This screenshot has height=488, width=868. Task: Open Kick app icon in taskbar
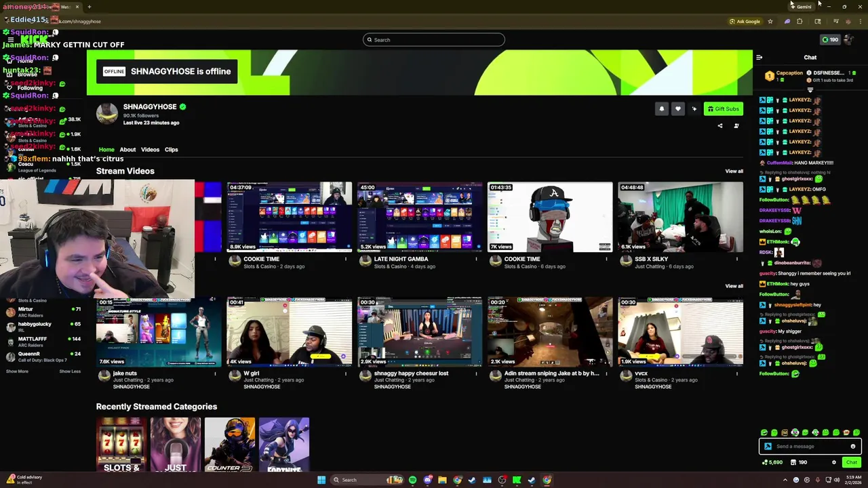[517, 480]
